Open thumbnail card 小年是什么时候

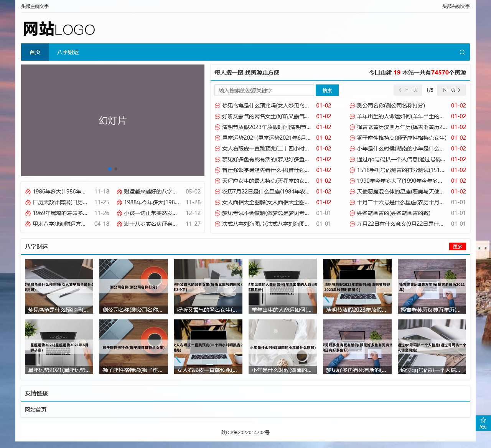pos(283,347)
